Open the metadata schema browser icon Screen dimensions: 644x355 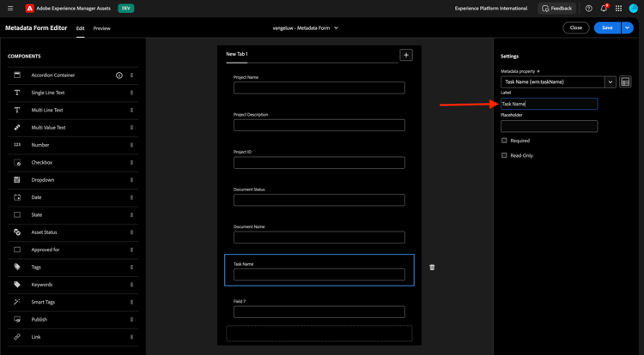[625, 82]
